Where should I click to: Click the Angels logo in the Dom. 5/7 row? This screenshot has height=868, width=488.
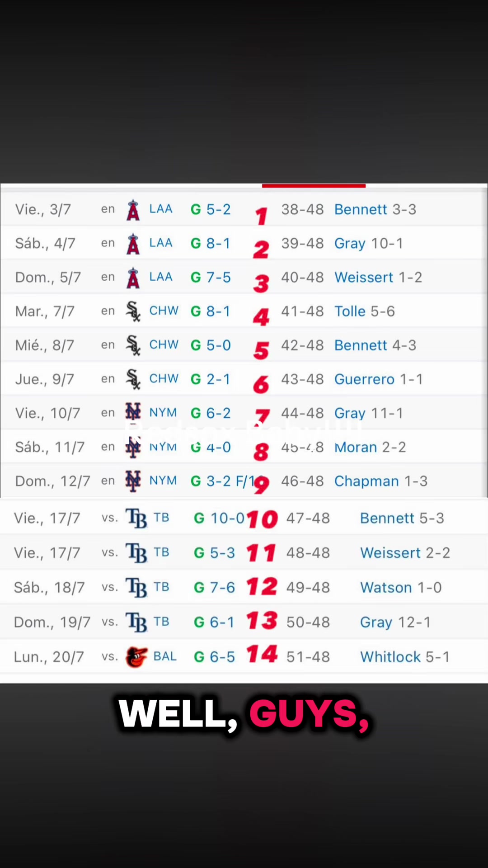[x=133, y=278]
